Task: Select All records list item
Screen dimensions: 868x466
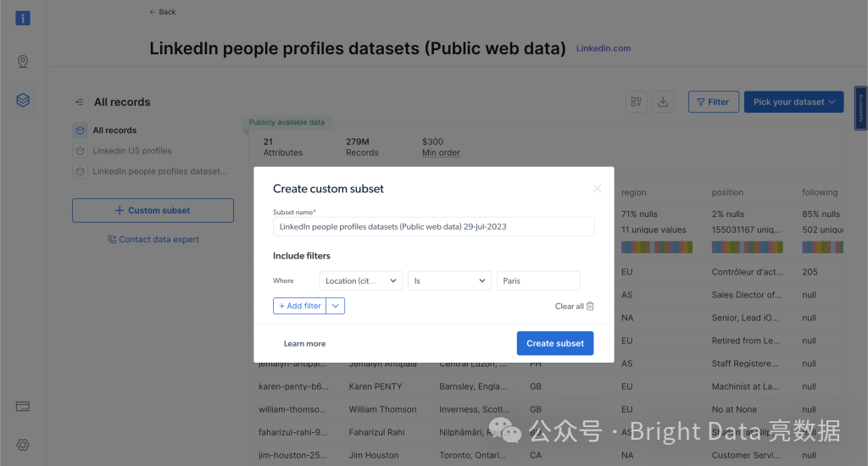Action: [x=114, y=130]
